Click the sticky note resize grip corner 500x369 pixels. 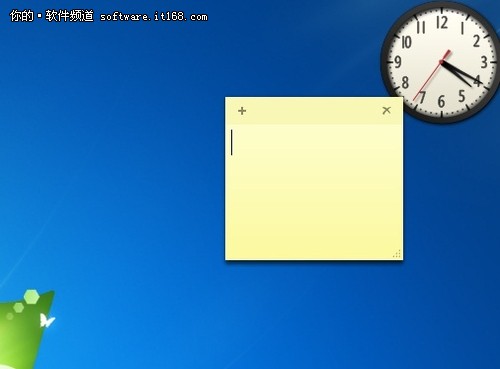tap(397, 254)
